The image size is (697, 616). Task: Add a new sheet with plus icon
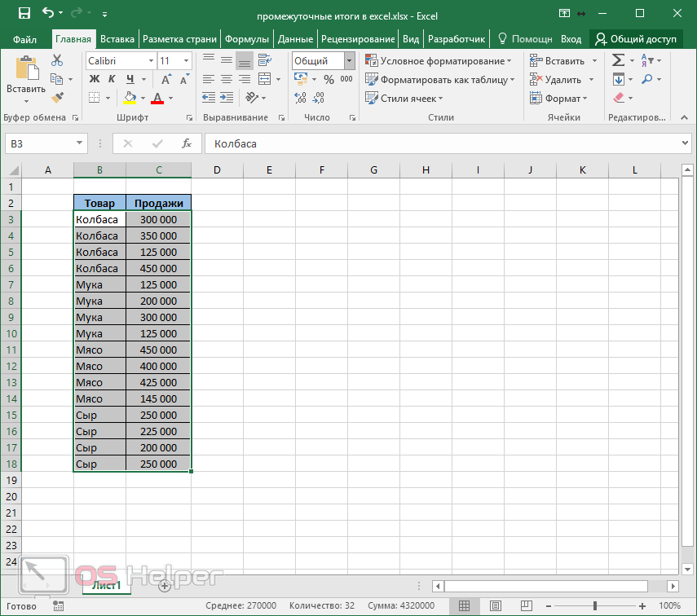(165, 586)
